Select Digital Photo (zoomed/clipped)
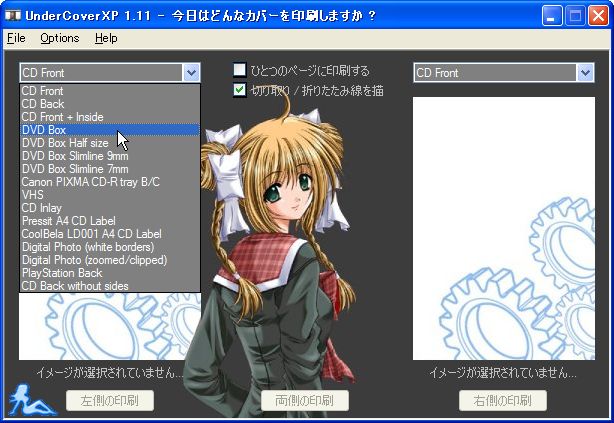 110,260
